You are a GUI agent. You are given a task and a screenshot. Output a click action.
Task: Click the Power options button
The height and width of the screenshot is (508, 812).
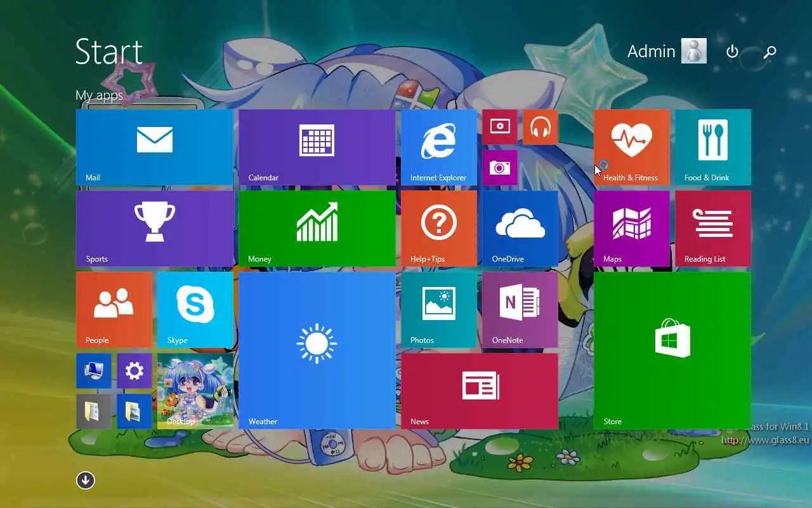(732, 51)
